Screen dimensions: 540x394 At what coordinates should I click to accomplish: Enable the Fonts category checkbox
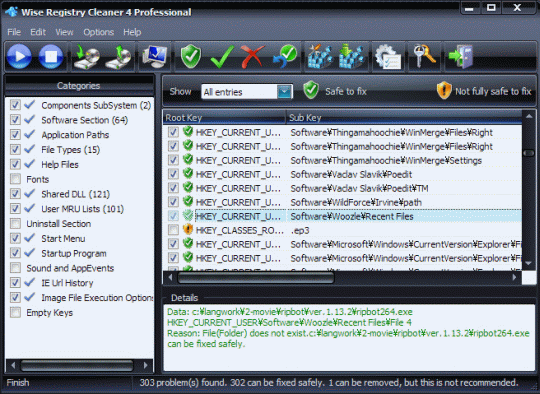coord(15,179)
